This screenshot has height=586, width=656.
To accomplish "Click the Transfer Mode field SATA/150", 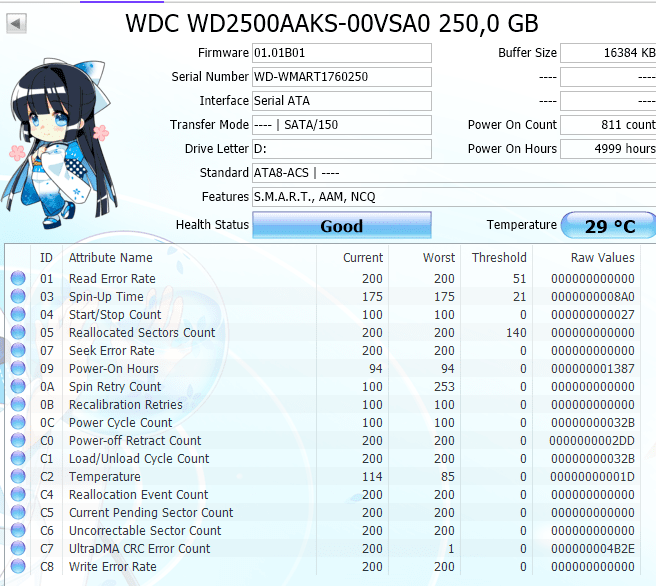I will coord(342,125).
